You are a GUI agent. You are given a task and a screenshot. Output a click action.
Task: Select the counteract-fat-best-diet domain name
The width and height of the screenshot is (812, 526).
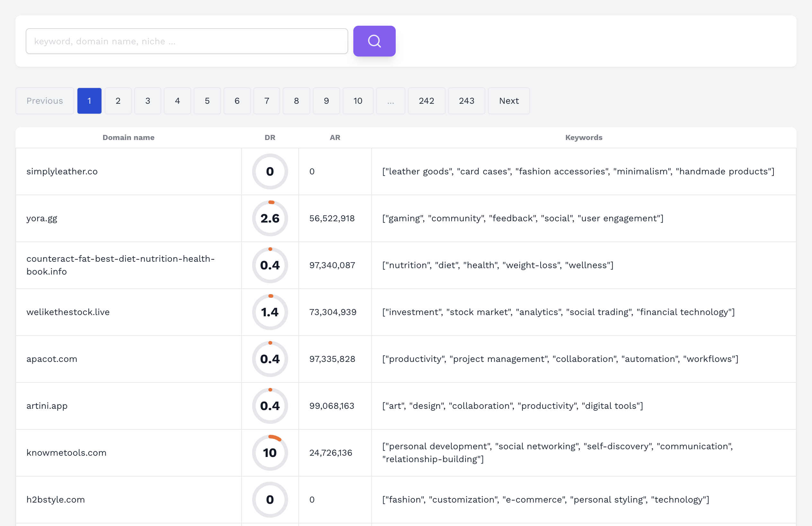tap(120, 265)
